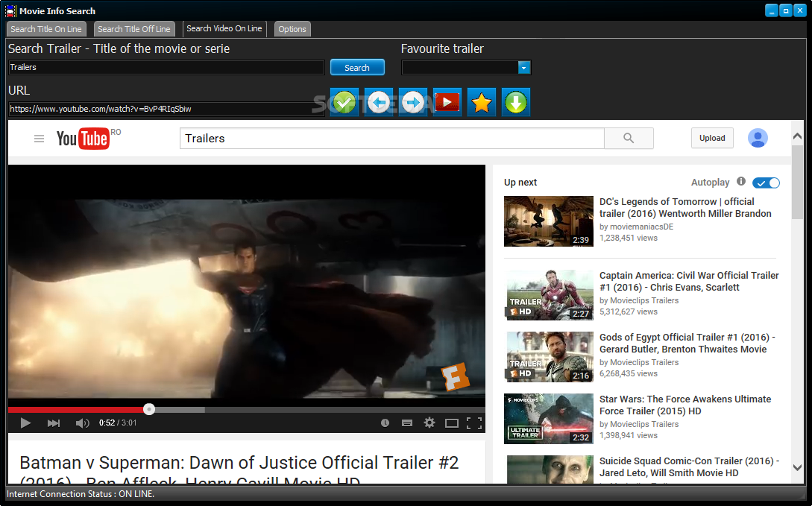
Task: Click the movie title search input field
Action: tap(166, 67)
